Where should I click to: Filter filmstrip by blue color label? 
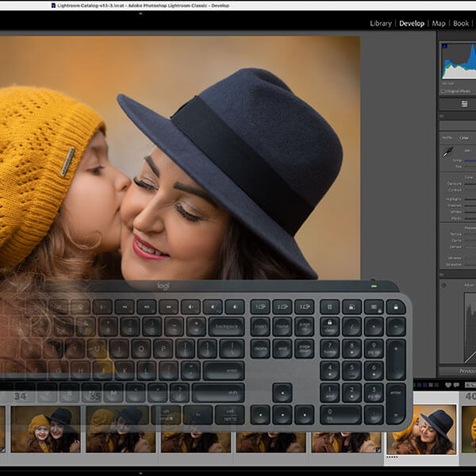(x=420, y=385)
